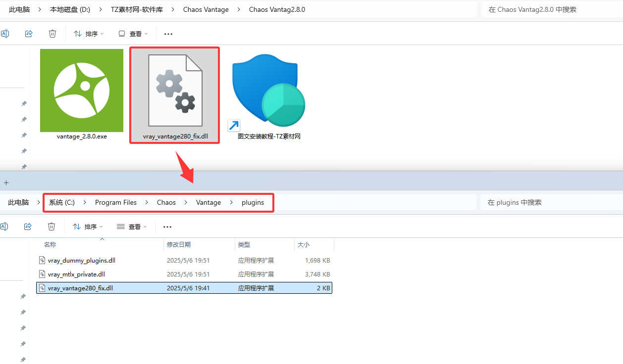Viewport: 623px width, 364px height.
Task: Expand the 排序 dropdown in upper window
Action: pyautogui.click(x=89, y=34)
